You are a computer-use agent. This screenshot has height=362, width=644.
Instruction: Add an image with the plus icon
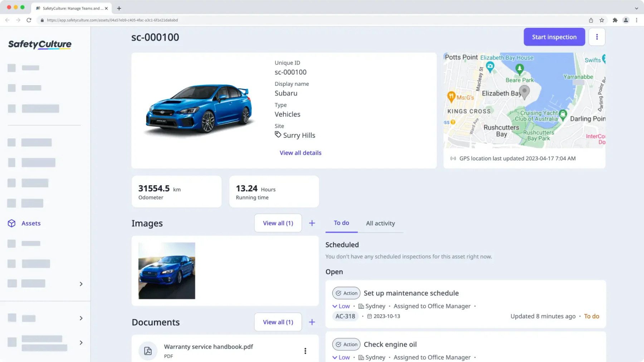[x=312, y=223]
